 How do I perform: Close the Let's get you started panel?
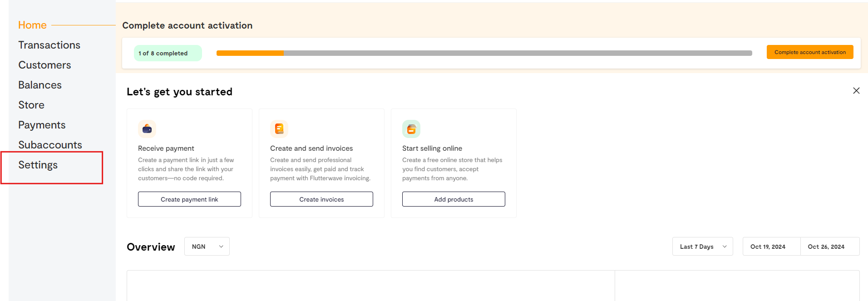coord(856,91)
